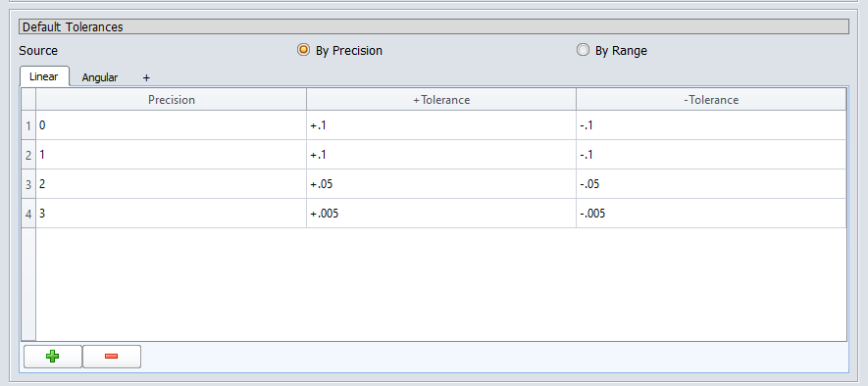Select row header number 1

[x=28, y=125]
